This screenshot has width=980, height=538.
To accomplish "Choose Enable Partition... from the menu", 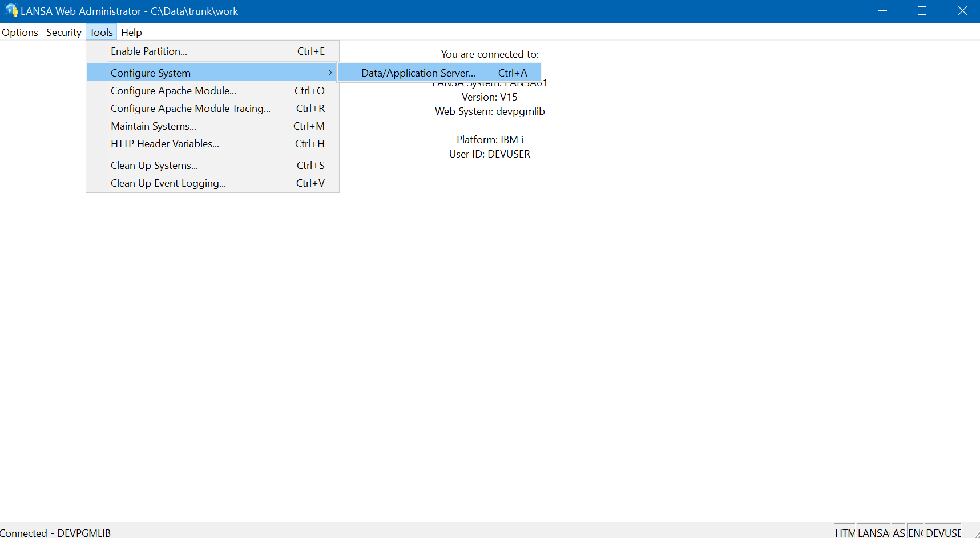I will pyautogui.click(x=212, y=51).
